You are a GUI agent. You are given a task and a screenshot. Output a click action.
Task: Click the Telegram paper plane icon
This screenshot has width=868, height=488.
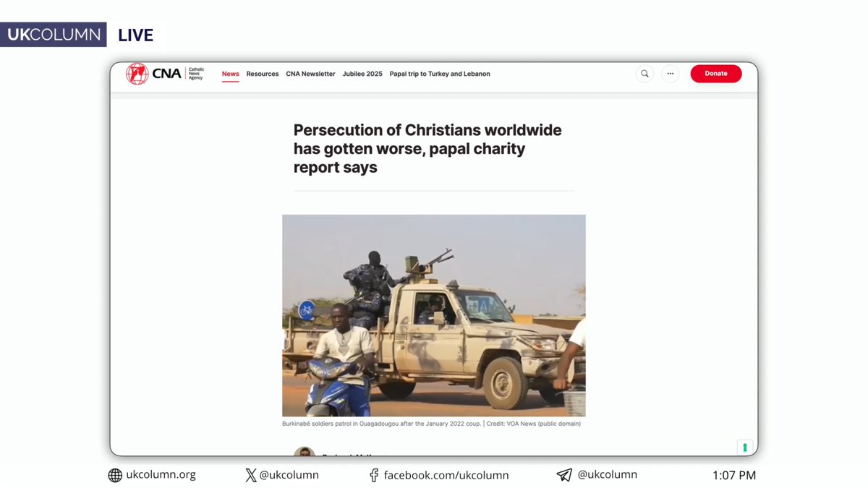click(x=564, y=475)
